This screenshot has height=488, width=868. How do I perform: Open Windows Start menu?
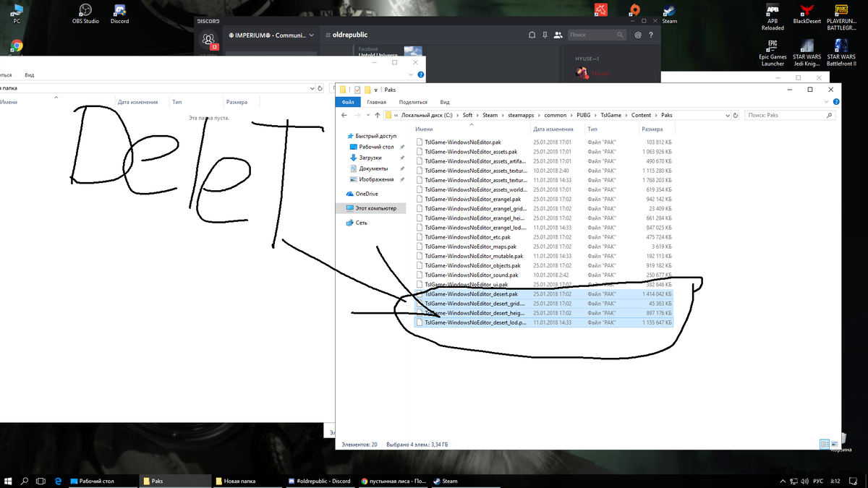click(x=7, y=481)
